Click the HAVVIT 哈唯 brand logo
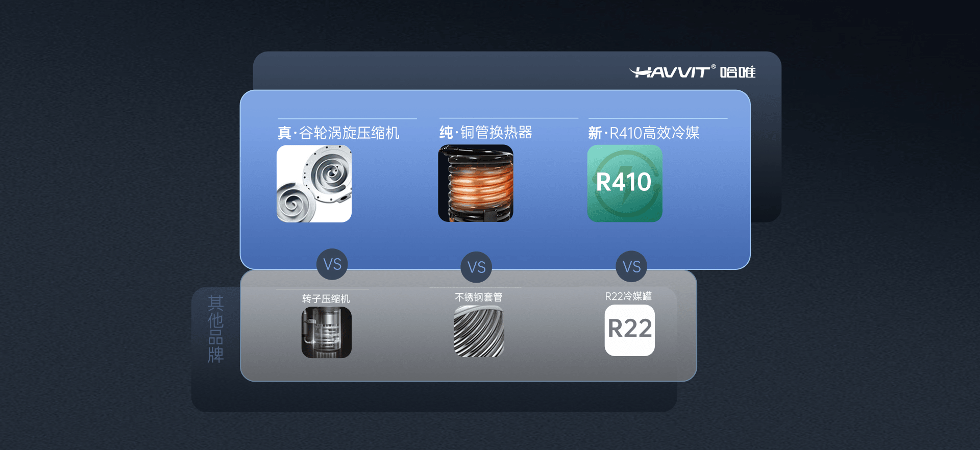Image resolution: width=980 pixels, height=450 pixels. tap(692, 72)
